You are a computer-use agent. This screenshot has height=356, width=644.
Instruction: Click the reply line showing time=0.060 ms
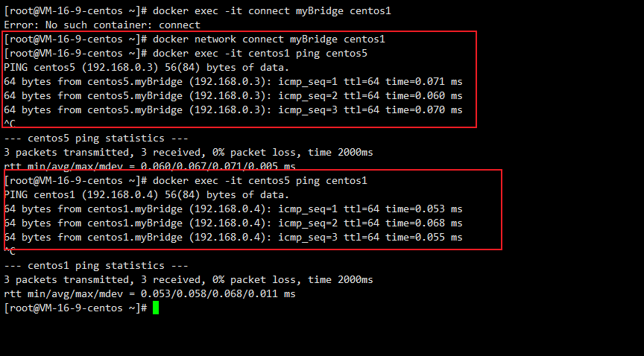point(233,95)
